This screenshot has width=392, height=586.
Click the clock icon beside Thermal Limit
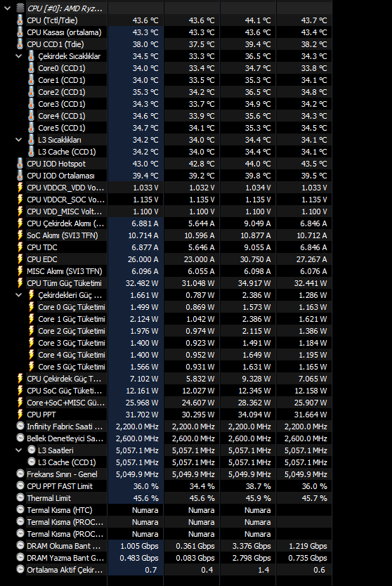pyautogui.click(x=20, y=497)
